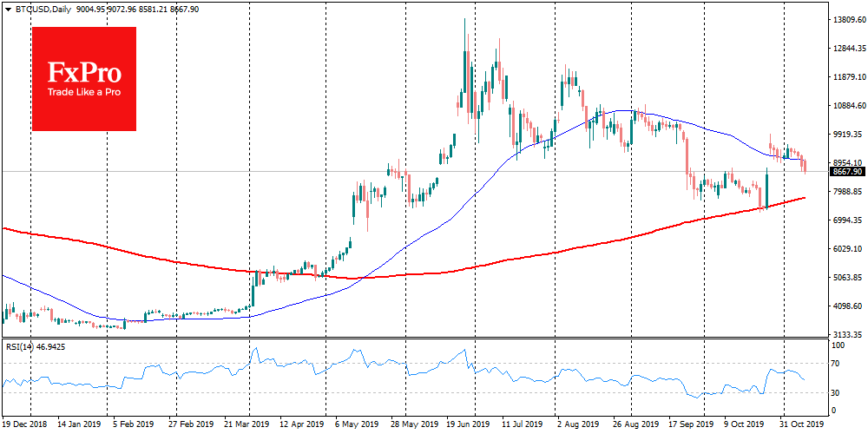868x434 pixels.
Task: Click the RSI 70 level label
Action: 838,363
